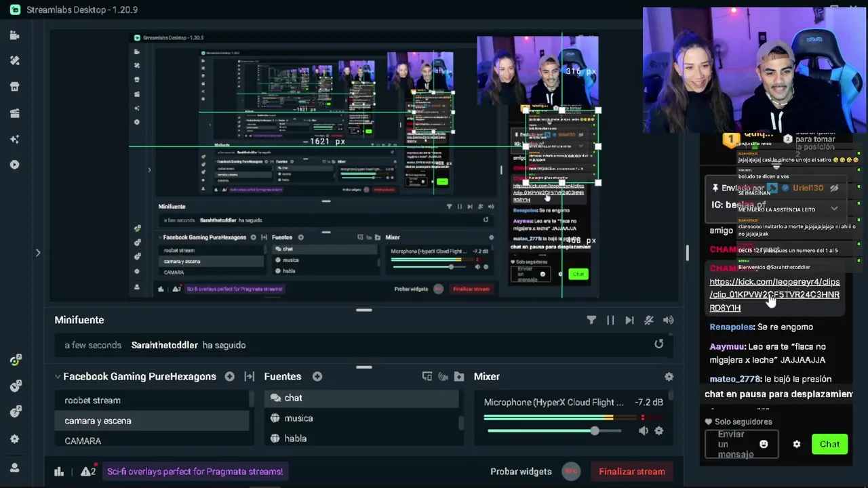
Task: Mute the Microphone HyperX Cloud Flight
Action: [x=643, y=431]
